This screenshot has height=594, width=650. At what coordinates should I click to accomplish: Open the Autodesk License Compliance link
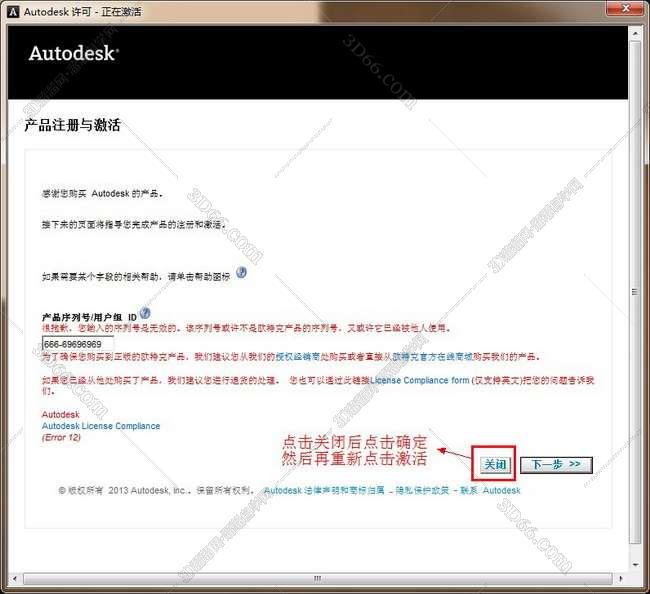pos(101,426)
